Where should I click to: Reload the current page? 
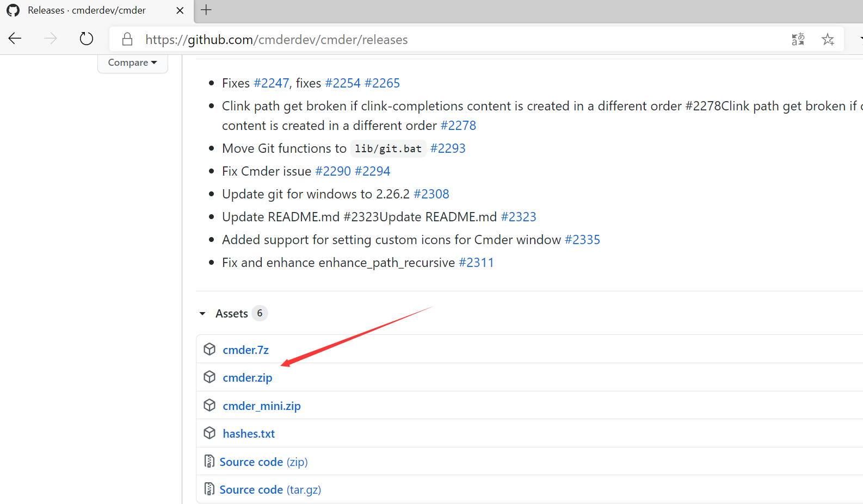87,39
